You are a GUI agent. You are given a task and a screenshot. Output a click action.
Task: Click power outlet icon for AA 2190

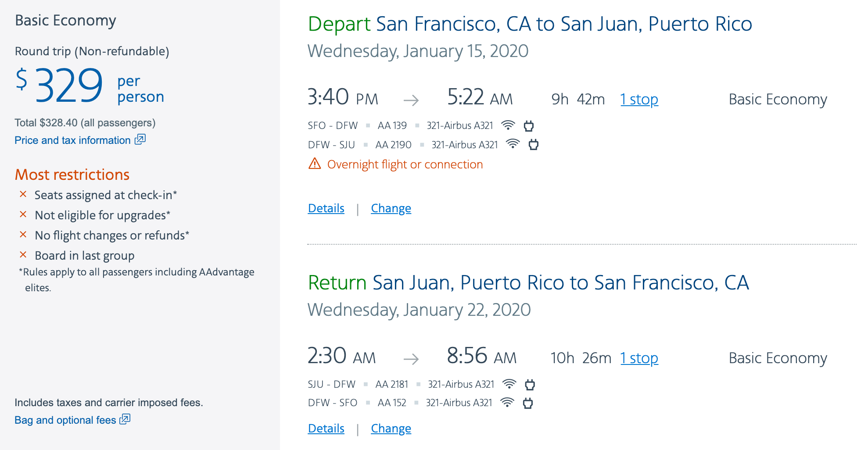(534, 144)
